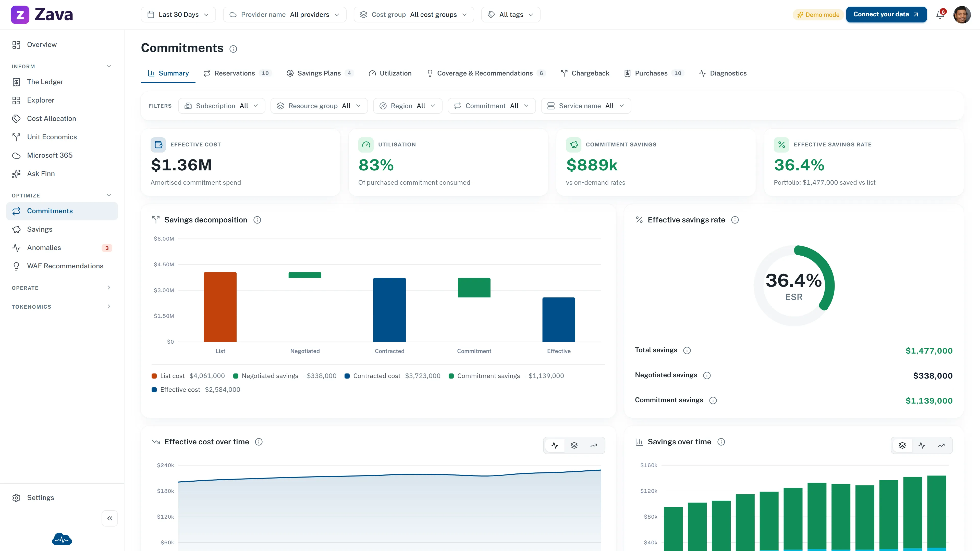Switch Effective cost chart to line view
Image resolution: width=980 pixels, height=551 pixels.
pos(555,445)
